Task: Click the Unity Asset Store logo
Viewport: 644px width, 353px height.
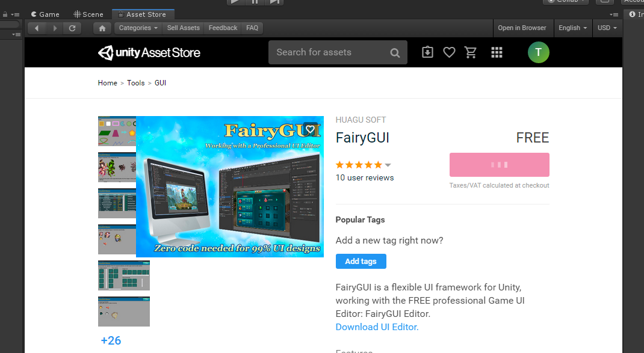Action: [149, 52]
